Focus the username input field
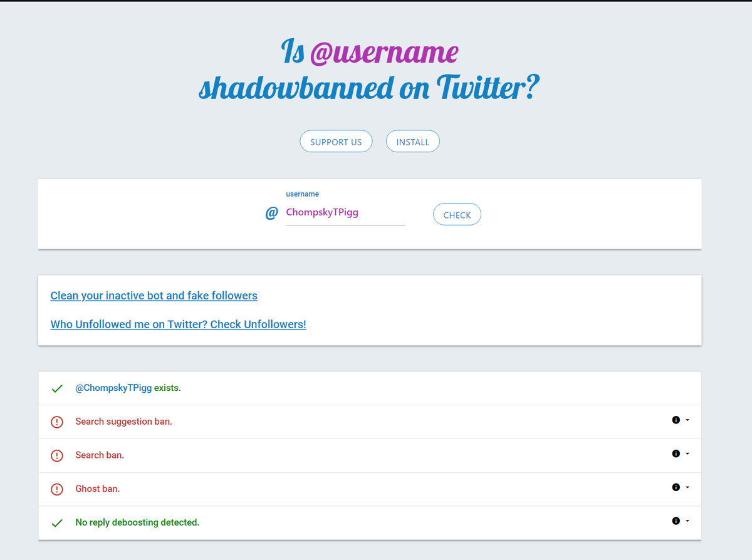Viewport: 752px width, 560px height. (x=345, y=212)
